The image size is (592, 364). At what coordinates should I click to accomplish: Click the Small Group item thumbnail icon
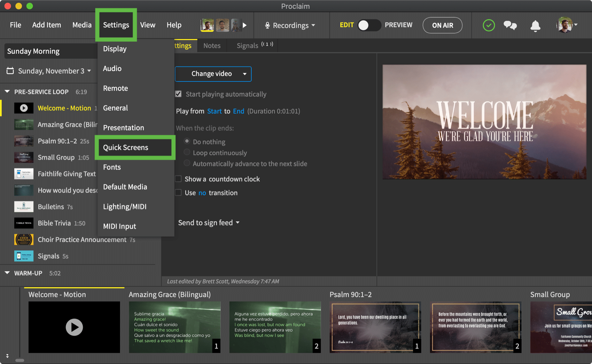point(24,157)
